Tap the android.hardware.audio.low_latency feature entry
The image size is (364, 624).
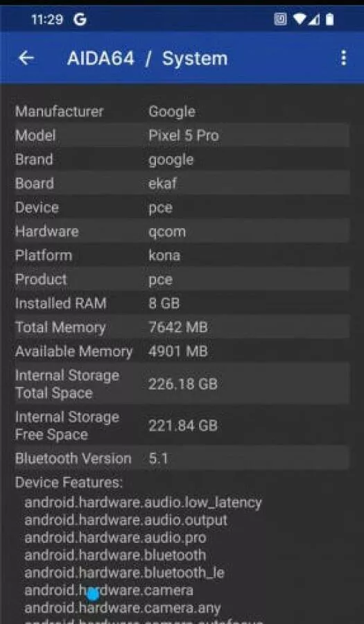(144, 503)
